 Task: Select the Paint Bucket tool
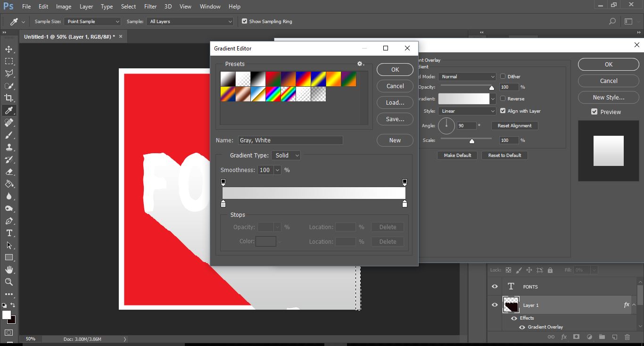coord(9,184)
